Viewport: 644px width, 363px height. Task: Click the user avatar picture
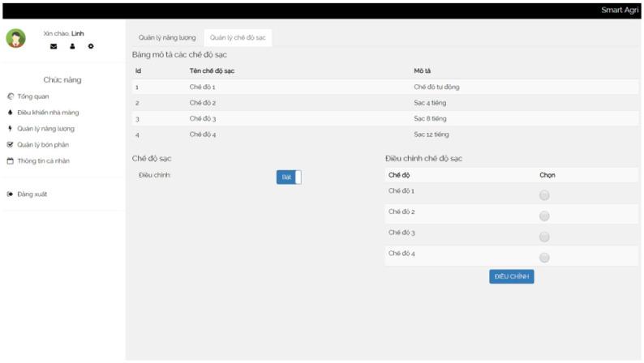[x=15, y=39]
